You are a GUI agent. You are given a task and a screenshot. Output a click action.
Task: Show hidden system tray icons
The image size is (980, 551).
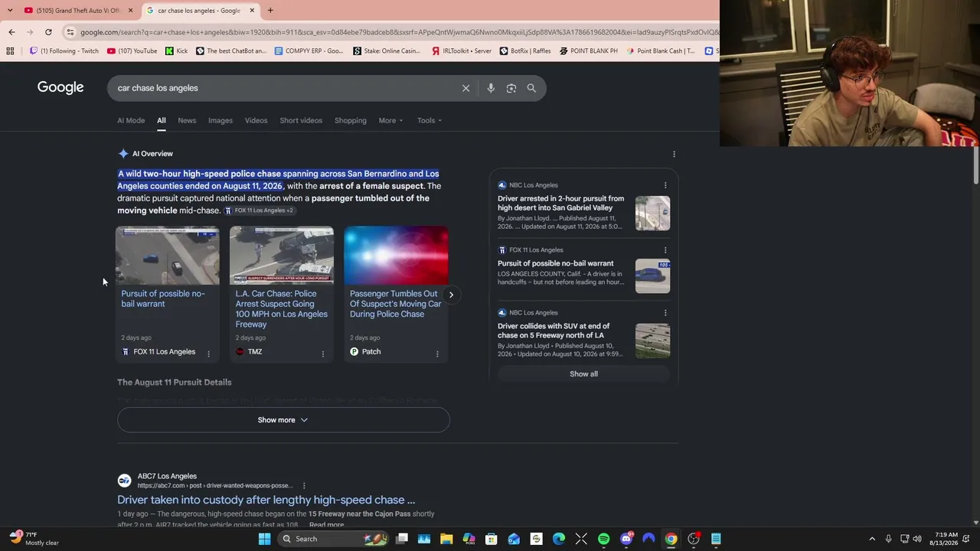(872, 539)
